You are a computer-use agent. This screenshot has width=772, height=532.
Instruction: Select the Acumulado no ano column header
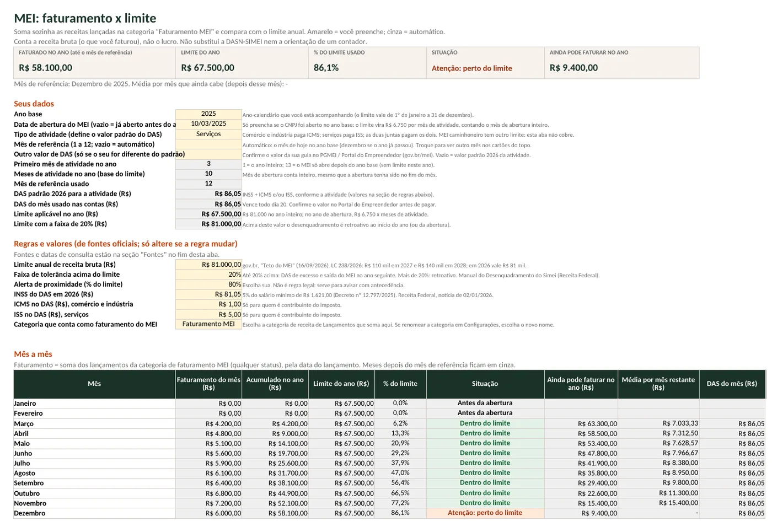pyautogui.click(x=275, y=384)
